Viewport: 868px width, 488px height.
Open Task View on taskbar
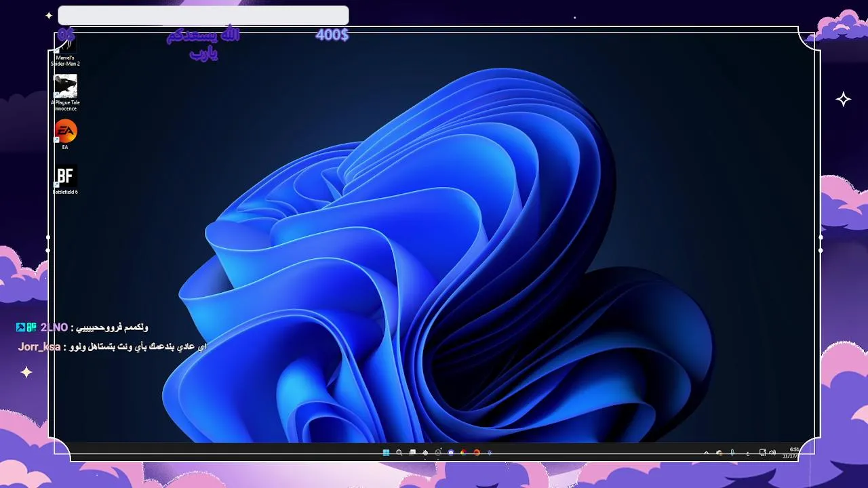(x=412, y=453)
